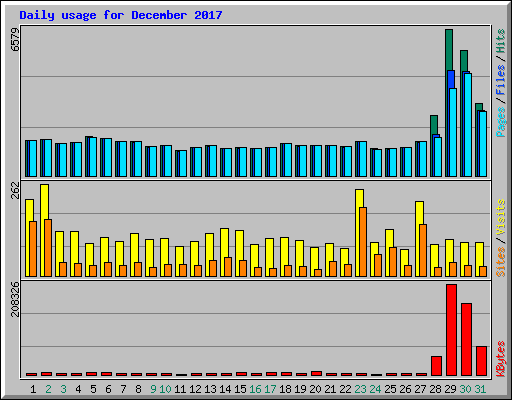The width and height of the screenshot is (512, 400).
Task: Click day 17 on the x-axis
Action: coord(270,389)
